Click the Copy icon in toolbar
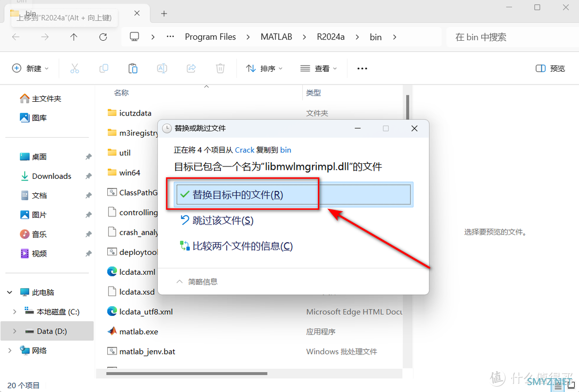The width and height of the screenshot is (579, 392). 104,68
